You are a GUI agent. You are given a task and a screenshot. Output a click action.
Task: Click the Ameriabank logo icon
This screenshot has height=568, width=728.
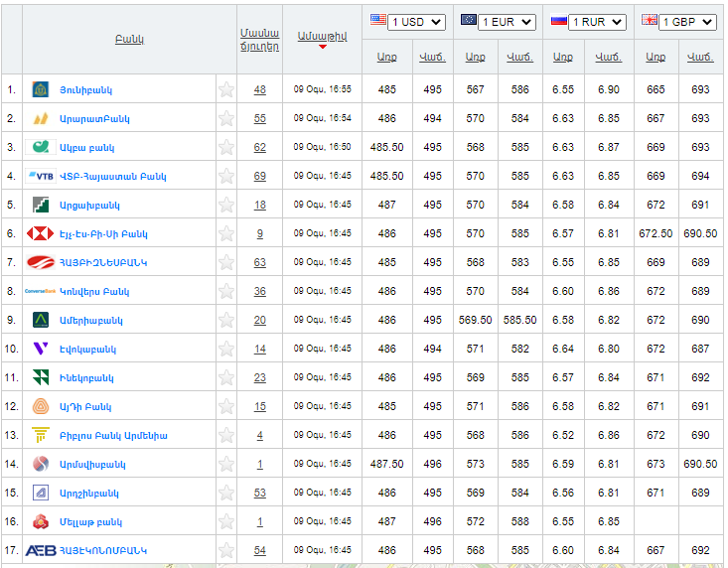coord(41,320)
